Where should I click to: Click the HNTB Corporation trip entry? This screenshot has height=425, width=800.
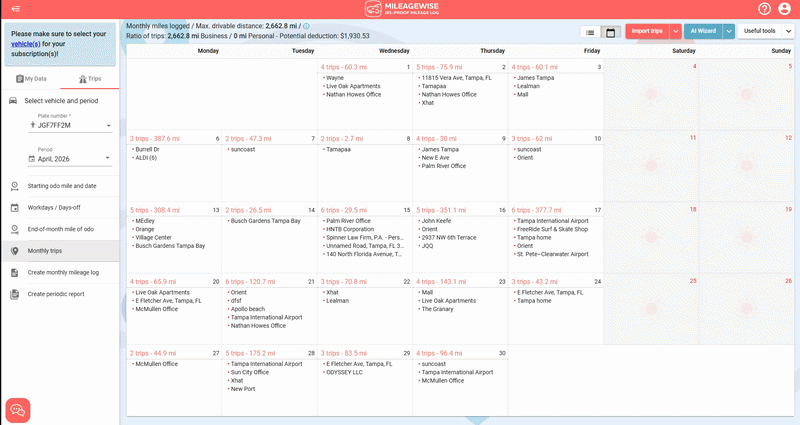tap(350, 229)
